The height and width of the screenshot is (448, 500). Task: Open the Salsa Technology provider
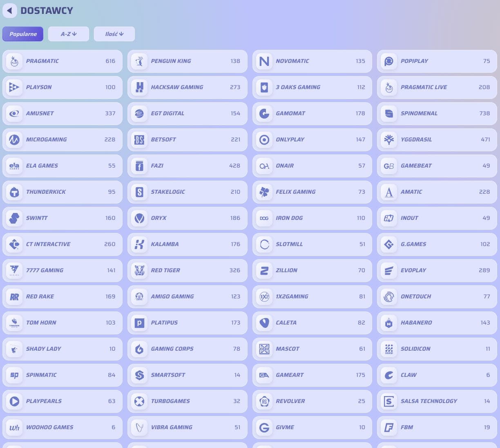[437, 401]
